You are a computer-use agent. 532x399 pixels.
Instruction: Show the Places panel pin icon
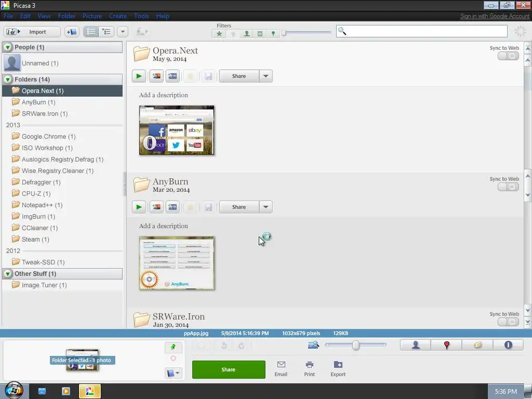(x=446, y=345)
